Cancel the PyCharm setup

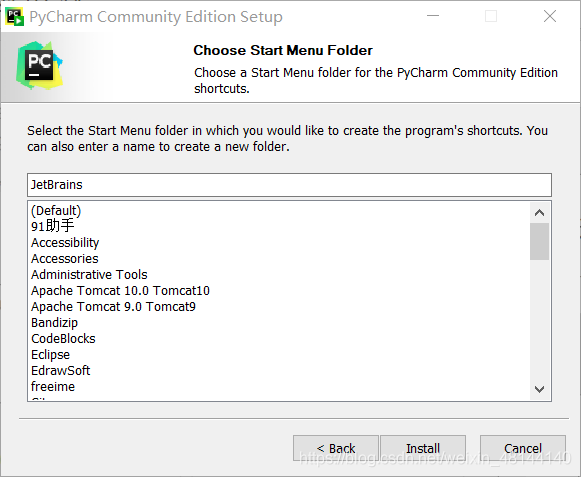click(522, 448)
